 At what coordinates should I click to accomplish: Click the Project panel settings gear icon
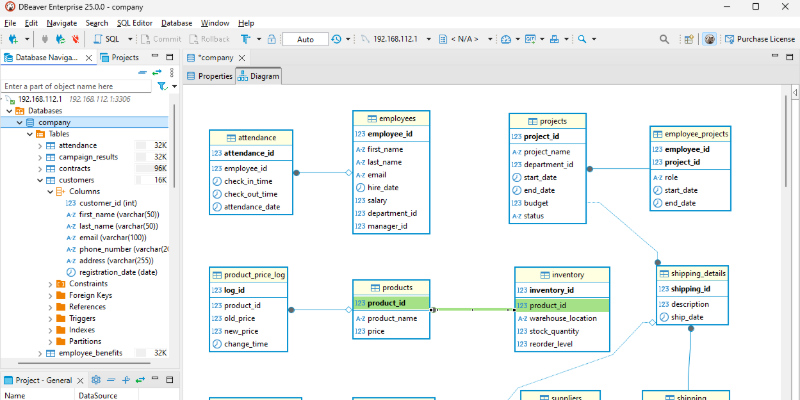coord(95,380)
